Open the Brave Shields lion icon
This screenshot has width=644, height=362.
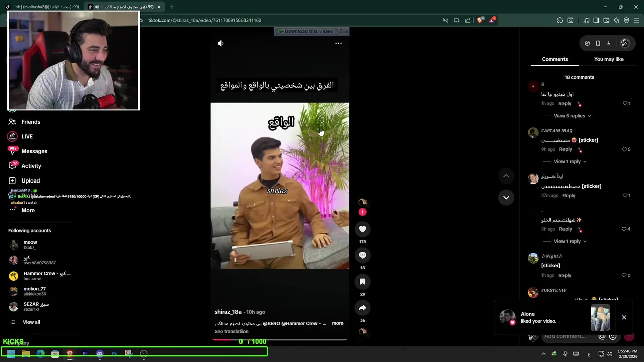[480, 20]
